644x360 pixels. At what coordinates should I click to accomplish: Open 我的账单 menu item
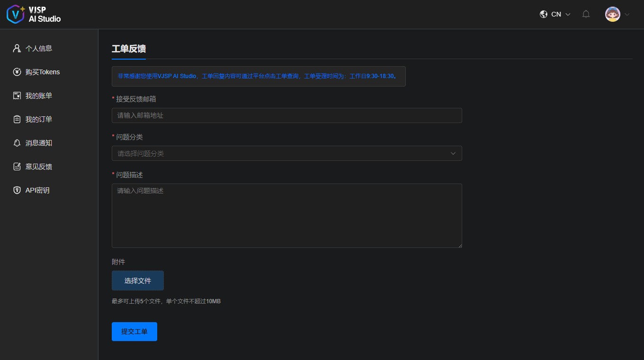click(x=39, y=96)
